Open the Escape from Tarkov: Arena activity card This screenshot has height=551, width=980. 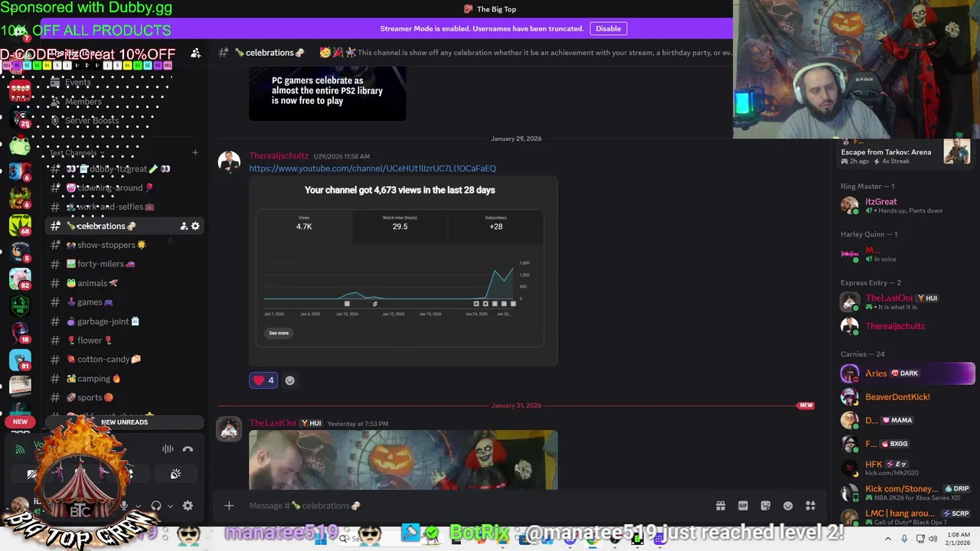tap(905, 153)
